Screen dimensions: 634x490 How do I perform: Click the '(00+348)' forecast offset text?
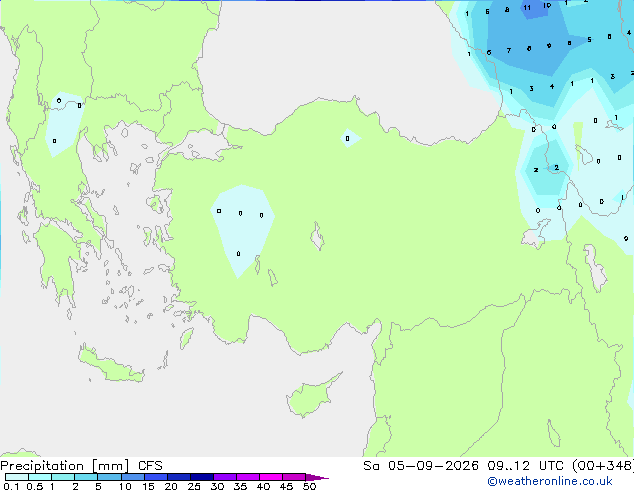click(x=603, y=466)
